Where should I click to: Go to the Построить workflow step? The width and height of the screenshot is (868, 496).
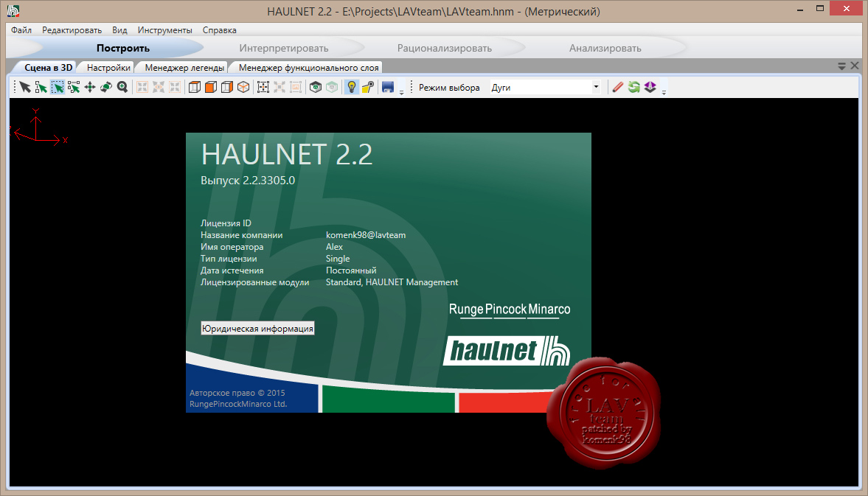[x=123, y=48]
